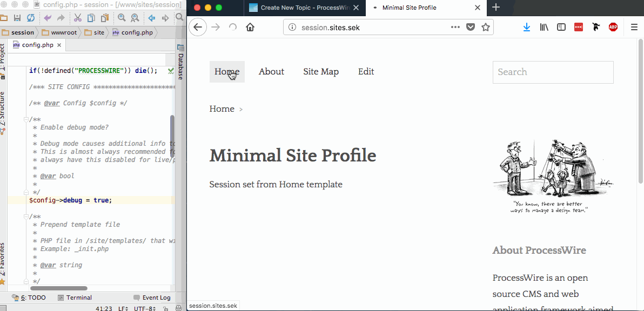Open Firefox downloads arrow icon

(x=527, y=27)
